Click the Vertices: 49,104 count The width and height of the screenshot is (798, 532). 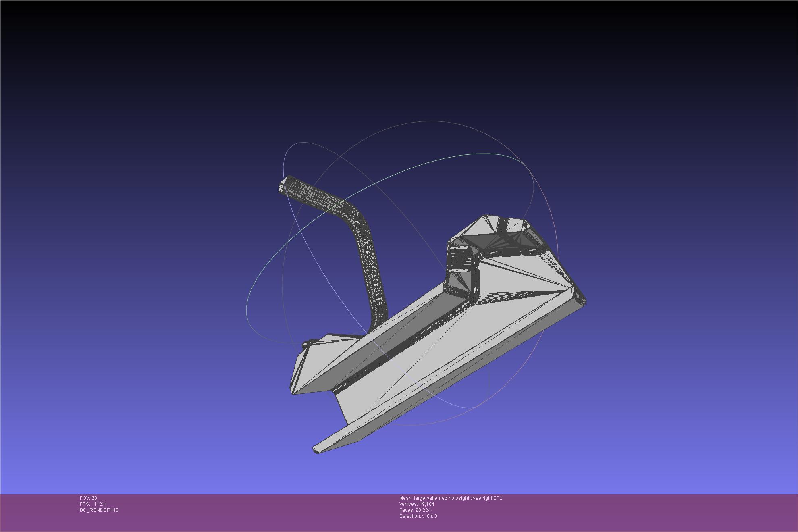click(x=417, y=504)
